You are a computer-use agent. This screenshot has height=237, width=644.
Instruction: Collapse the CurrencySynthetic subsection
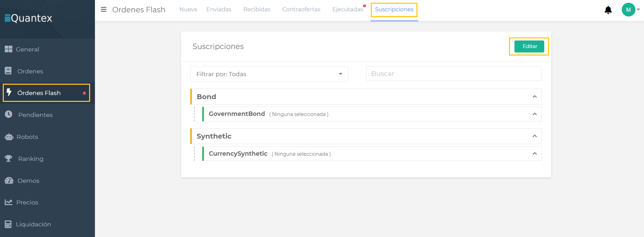coord(534,154)
